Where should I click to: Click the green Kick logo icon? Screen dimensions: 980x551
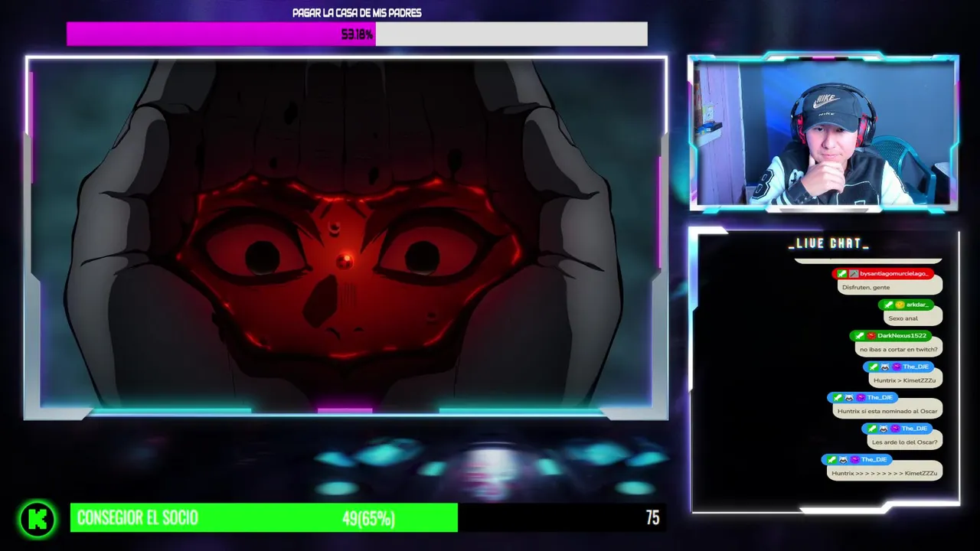38,519
